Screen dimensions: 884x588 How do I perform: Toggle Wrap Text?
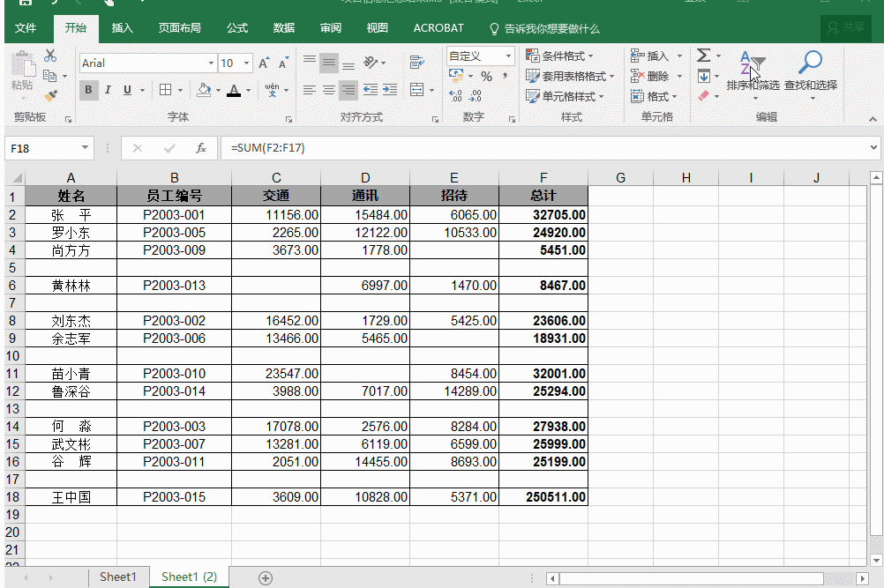click(x=417, y=63)
